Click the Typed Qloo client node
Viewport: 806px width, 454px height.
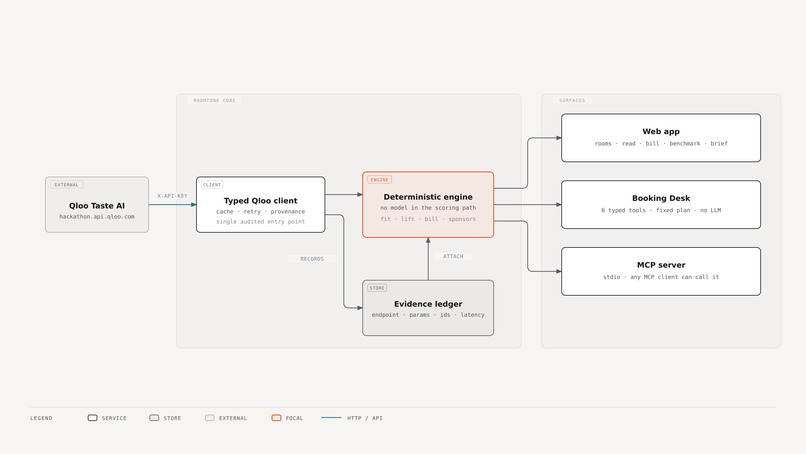(261, 205)
